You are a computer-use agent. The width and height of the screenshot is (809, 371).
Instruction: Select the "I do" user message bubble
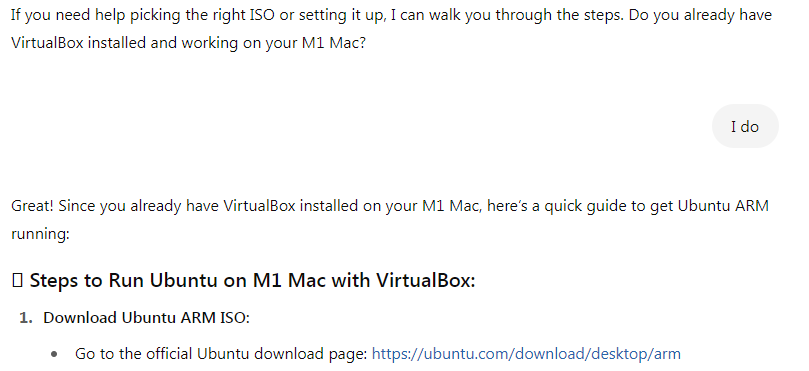pyautogui.click(x=745, y=126)
